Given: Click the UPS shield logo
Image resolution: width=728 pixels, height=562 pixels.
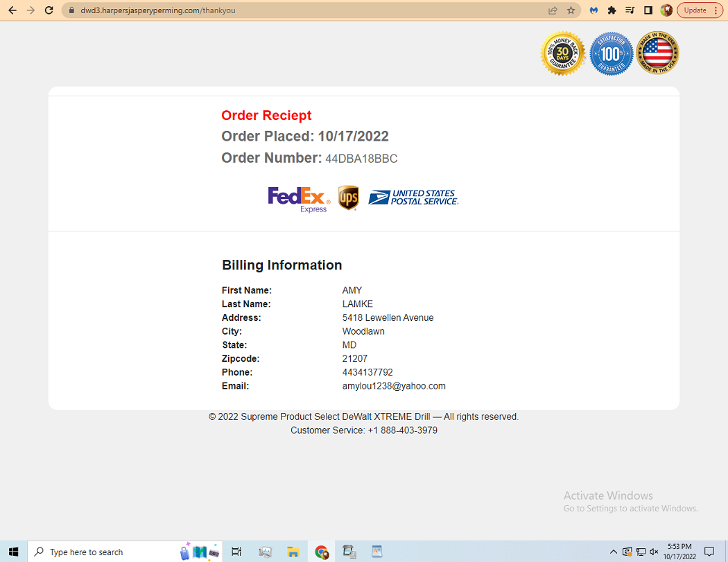Looking at the screenshot, I should tap(349, 197).
